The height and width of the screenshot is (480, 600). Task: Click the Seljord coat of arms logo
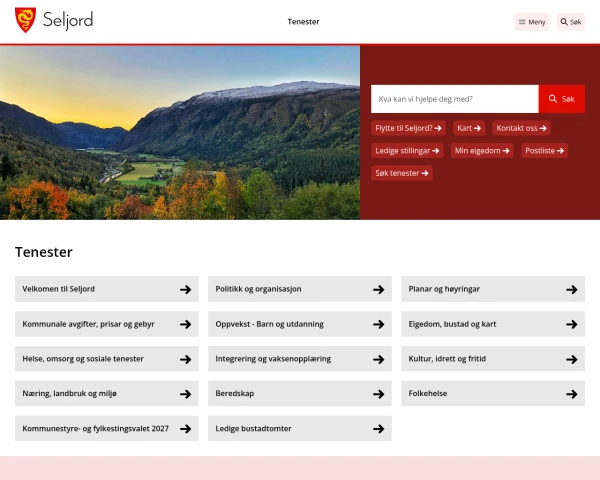pos(25,20)
